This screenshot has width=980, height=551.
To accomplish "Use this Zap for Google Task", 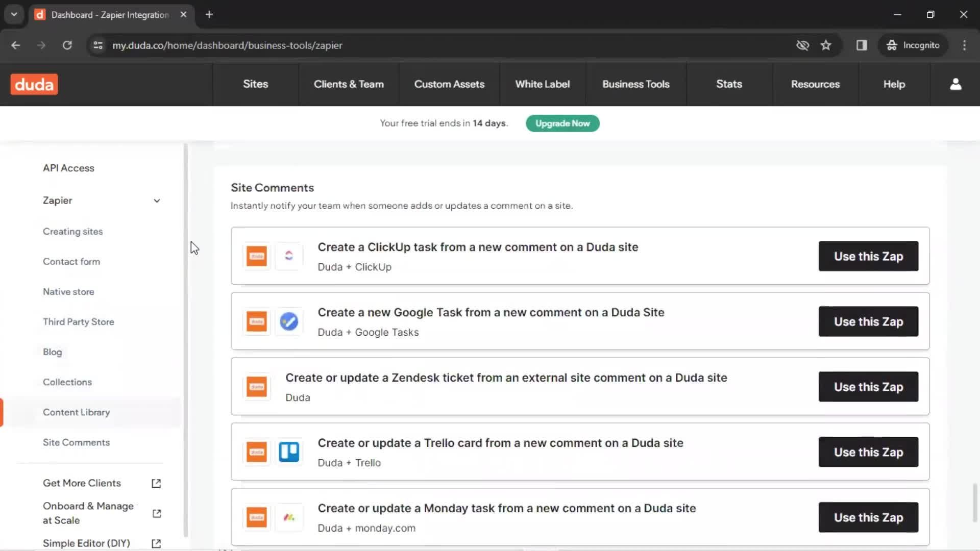I will (868, 321).
